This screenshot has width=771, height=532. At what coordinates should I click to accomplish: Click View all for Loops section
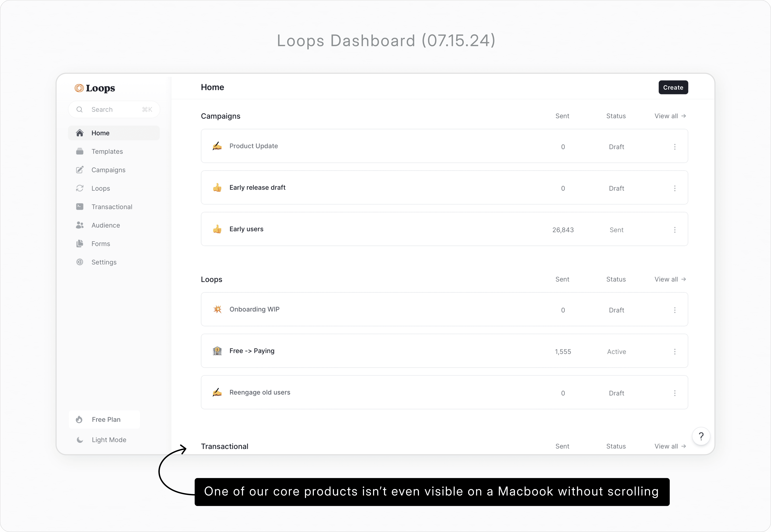pyautogui.click(x=670, y=279)
